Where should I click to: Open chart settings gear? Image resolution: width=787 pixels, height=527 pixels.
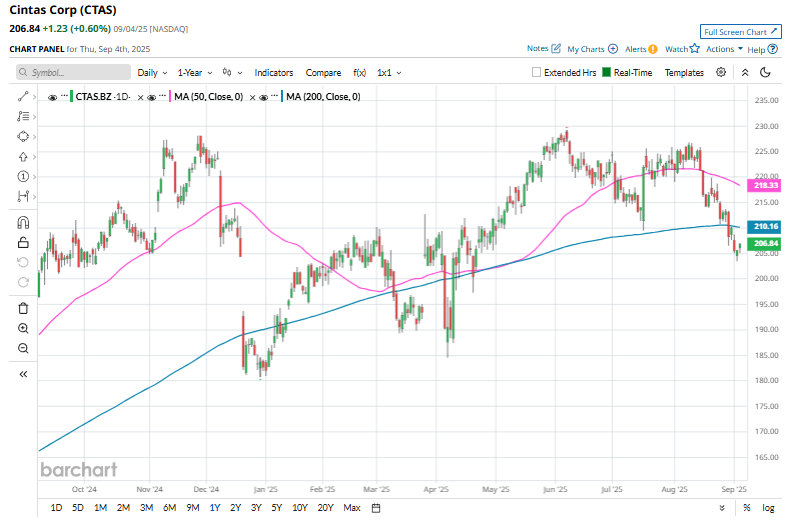(721, 72)
